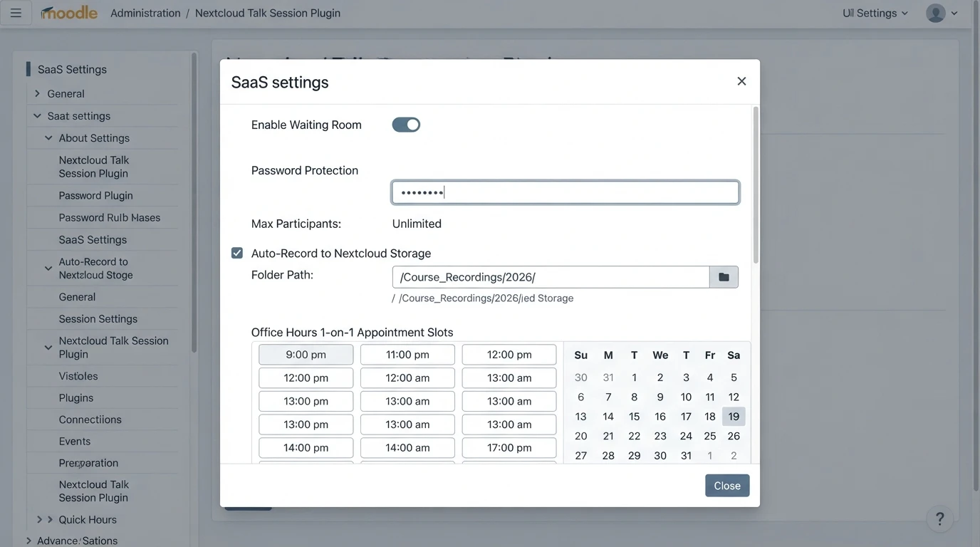This screenshot has height=547, width=980.
Task: Pick day 15 in the calendar
Action: click(x=634, y=417)
